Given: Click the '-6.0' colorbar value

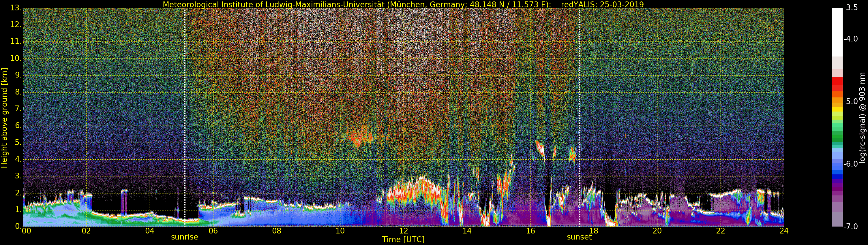Looking at the screenshot, I should point(851,164).
